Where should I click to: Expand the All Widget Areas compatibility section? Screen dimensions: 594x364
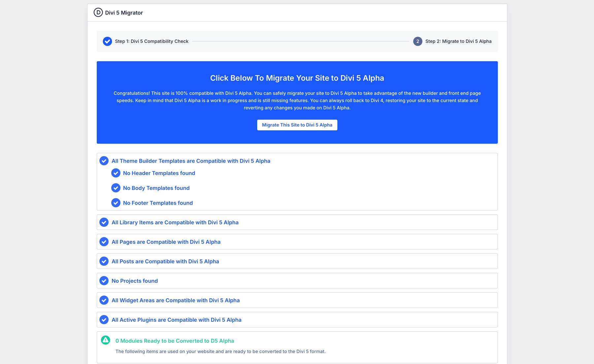coord(175,300)
